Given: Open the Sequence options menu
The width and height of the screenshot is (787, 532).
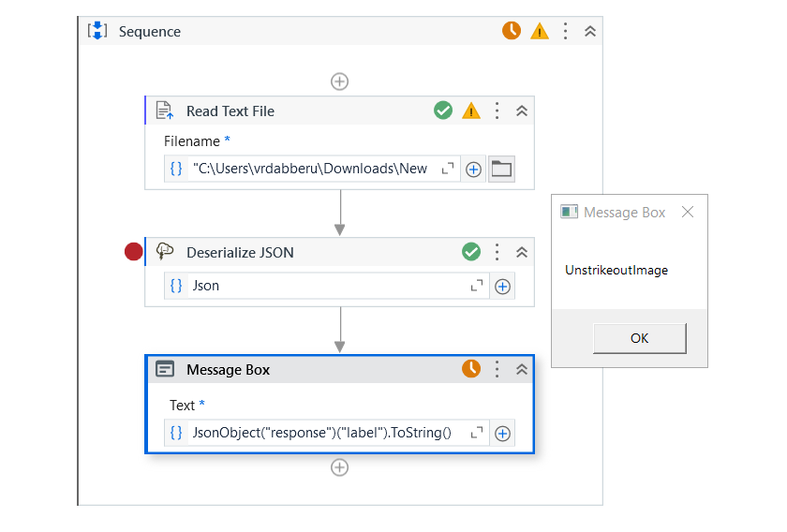Looking at the screenshot, I should coord(566,31).
